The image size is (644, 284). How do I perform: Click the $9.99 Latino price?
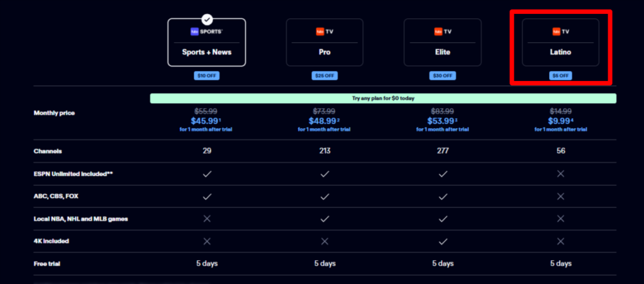pyautogui.click(x=558, y=121)
